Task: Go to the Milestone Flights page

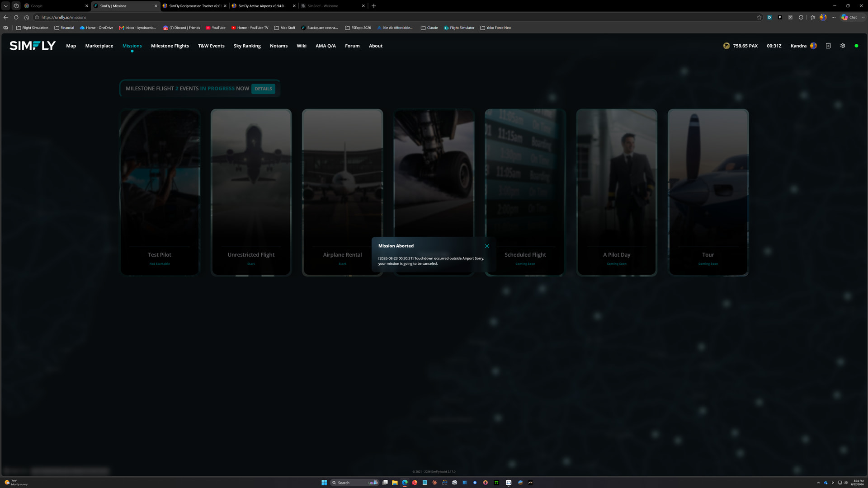Action: point(170,46)
